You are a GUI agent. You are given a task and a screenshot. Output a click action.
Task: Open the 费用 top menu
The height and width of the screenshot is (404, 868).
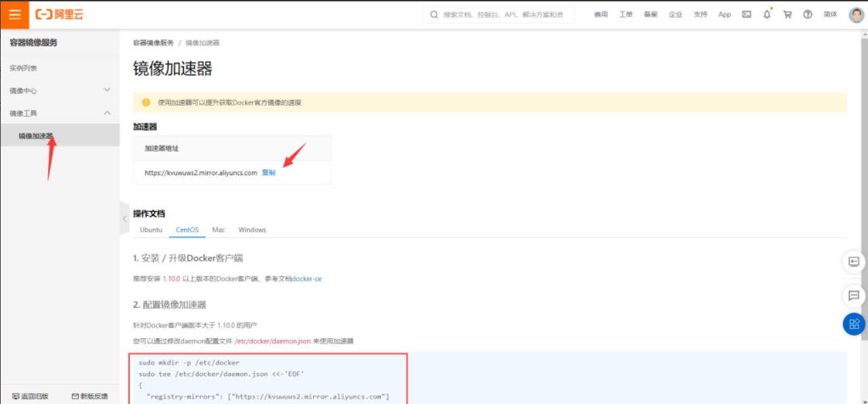pos(601,14)
